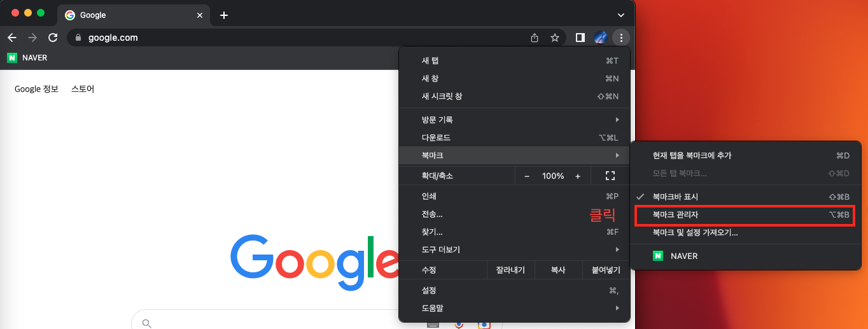Click 잘라내기 button in edit row
The image size is (868, 329).
510,270
